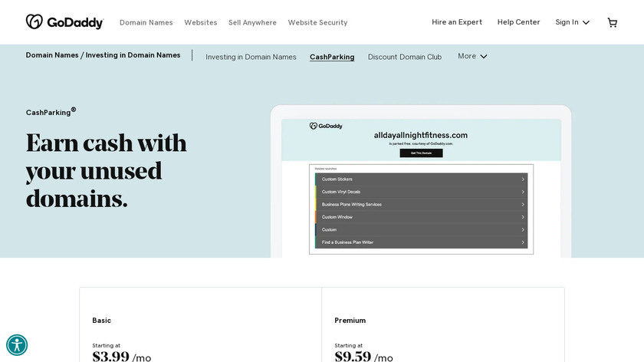Click the GoDaddy logo
Screen dimensions: 644x362
[x=64, y=22]
